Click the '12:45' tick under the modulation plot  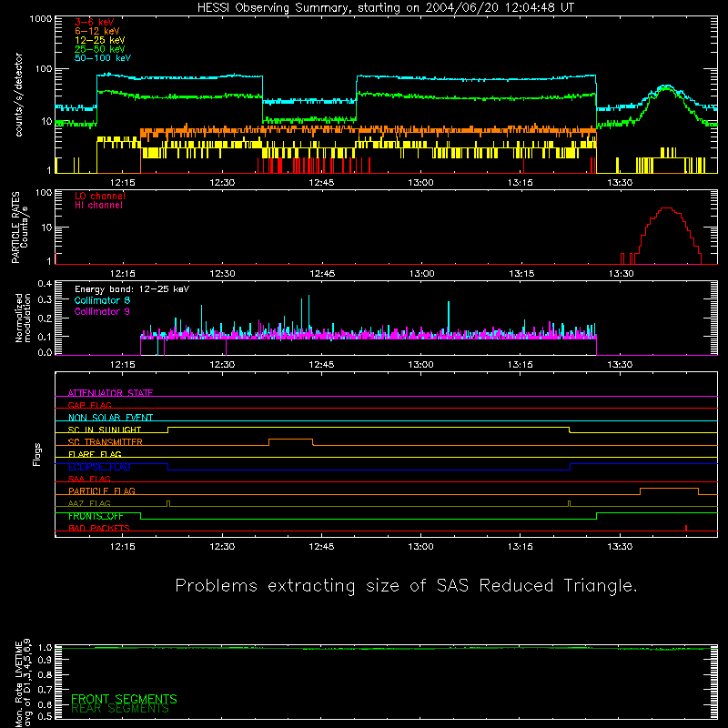tap(321, 365)
